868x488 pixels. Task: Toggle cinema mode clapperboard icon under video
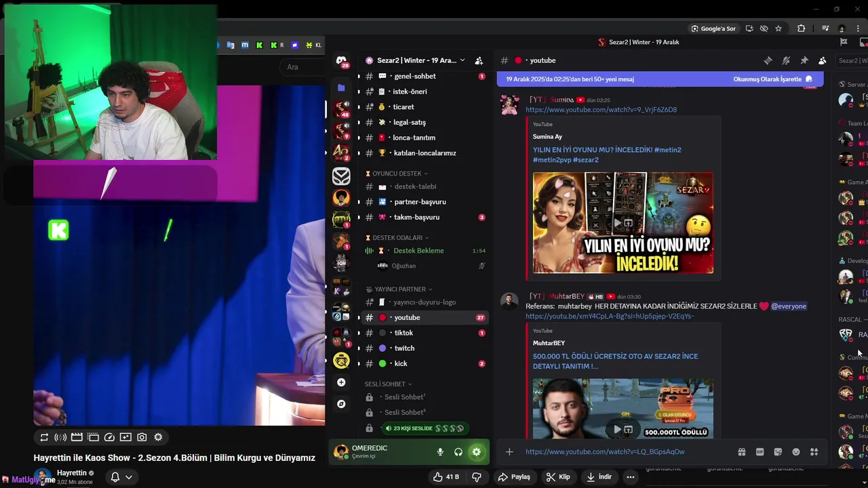click(77, 437)
